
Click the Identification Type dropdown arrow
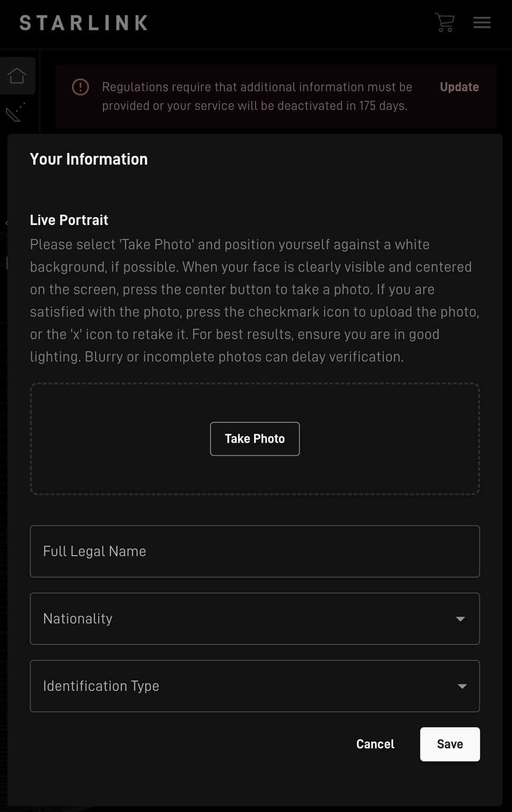tap(462, 686)
